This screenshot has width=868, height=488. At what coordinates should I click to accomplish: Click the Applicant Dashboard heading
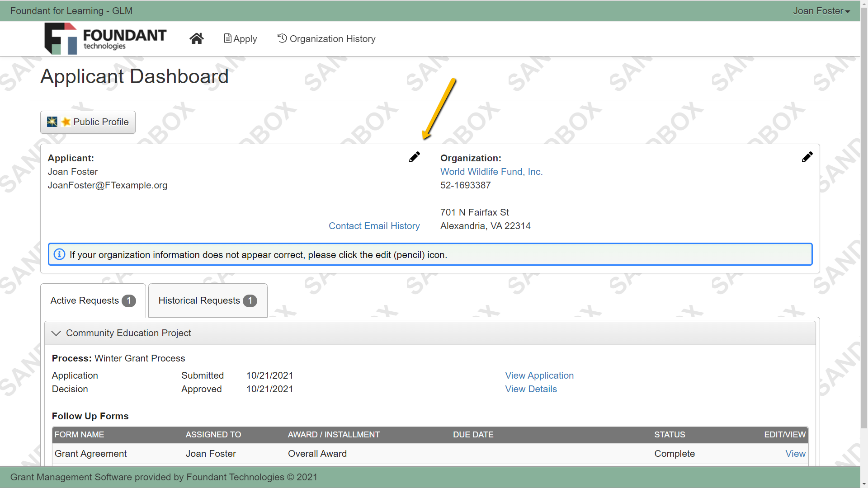click(134, 76)
